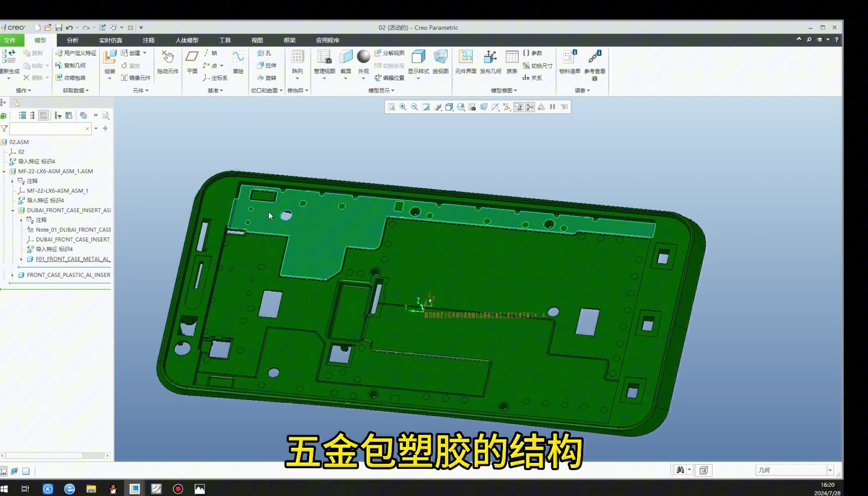Open the 几何 filter dropdown at bottom right

pos(830,470)
